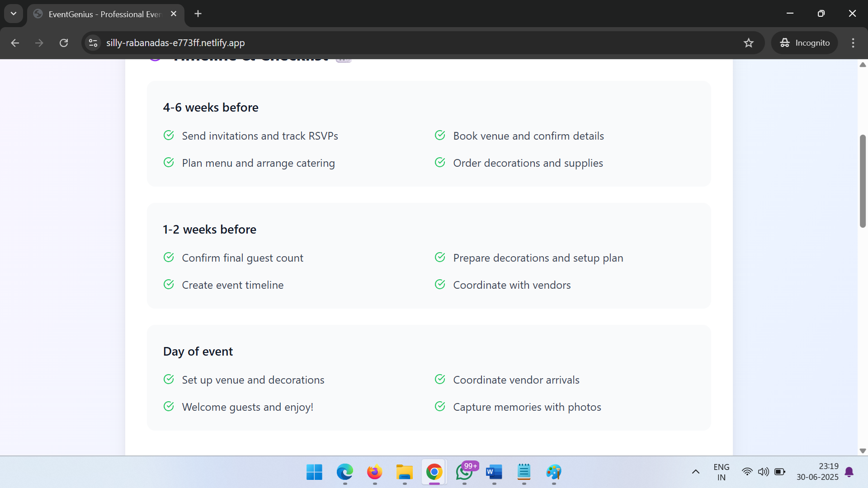Expand the tab search dropdown arrow
The image size is (868, 488).
[x=14, y=14]
